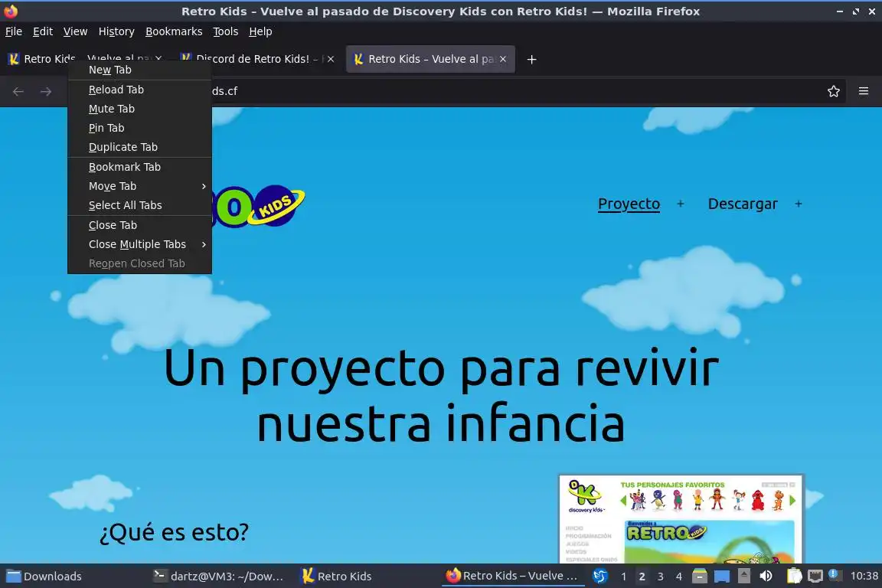This screenshot has height=588, width=882.
Task: Switch to workspace 4
Action: 679,577
